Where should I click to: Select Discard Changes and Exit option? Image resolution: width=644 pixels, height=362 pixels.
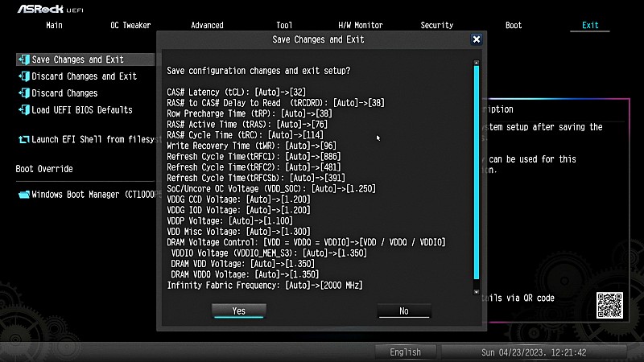pos(84,76)
